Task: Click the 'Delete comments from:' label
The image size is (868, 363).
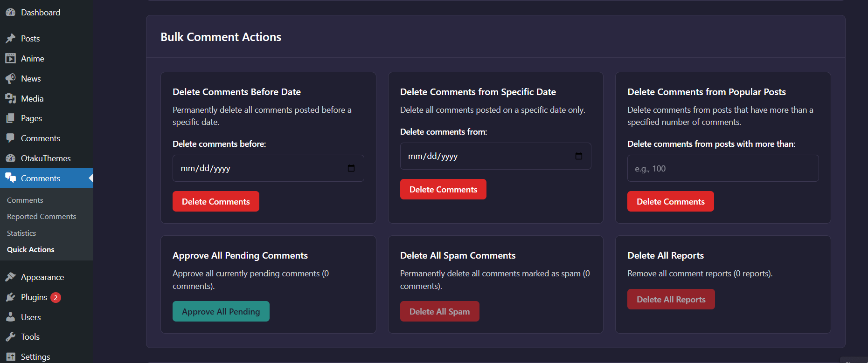Action: (x=444, y=132)
